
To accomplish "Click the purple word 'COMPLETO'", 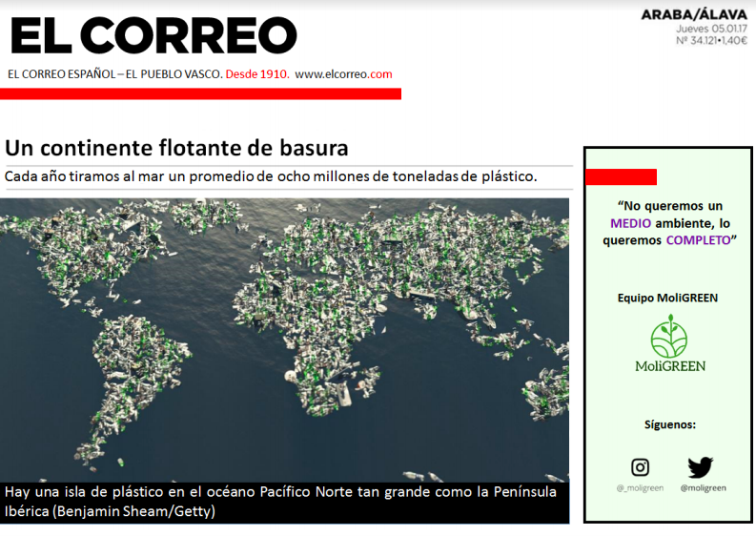I will point(699,240).
